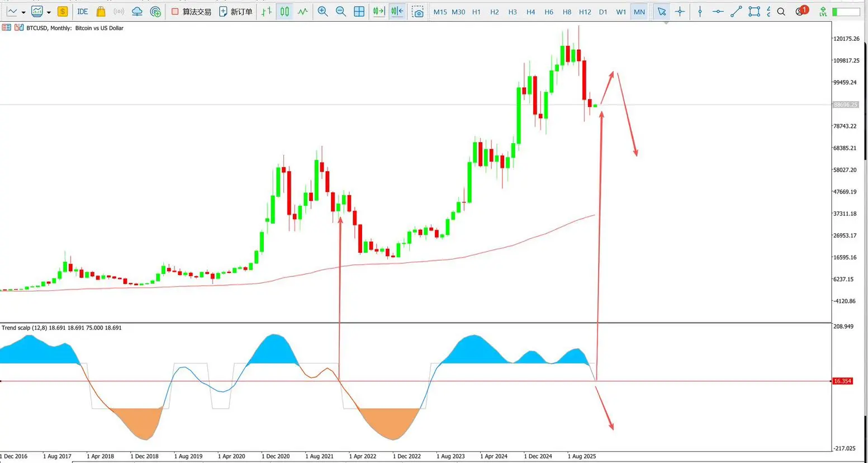
Task: Expand the indicators dropdown arrow
Action: point(49,12)
